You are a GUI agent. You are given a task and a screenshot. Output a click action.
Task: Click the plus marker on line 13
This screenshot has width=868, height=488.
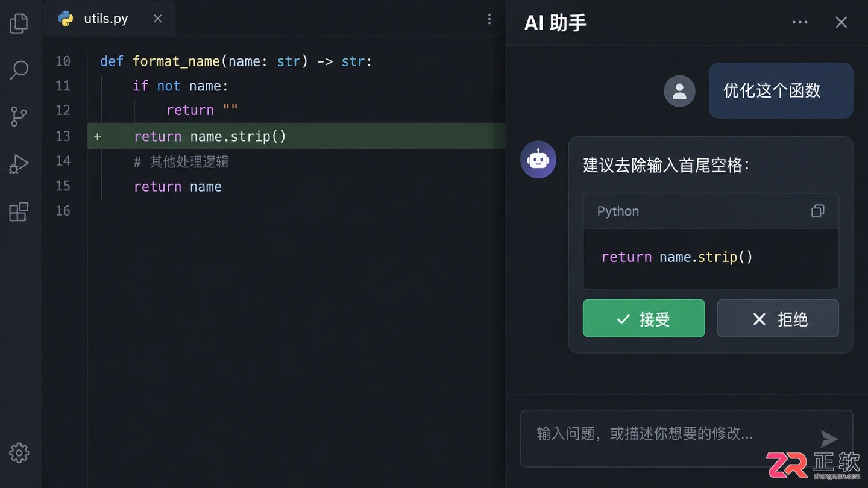[97, 137]
